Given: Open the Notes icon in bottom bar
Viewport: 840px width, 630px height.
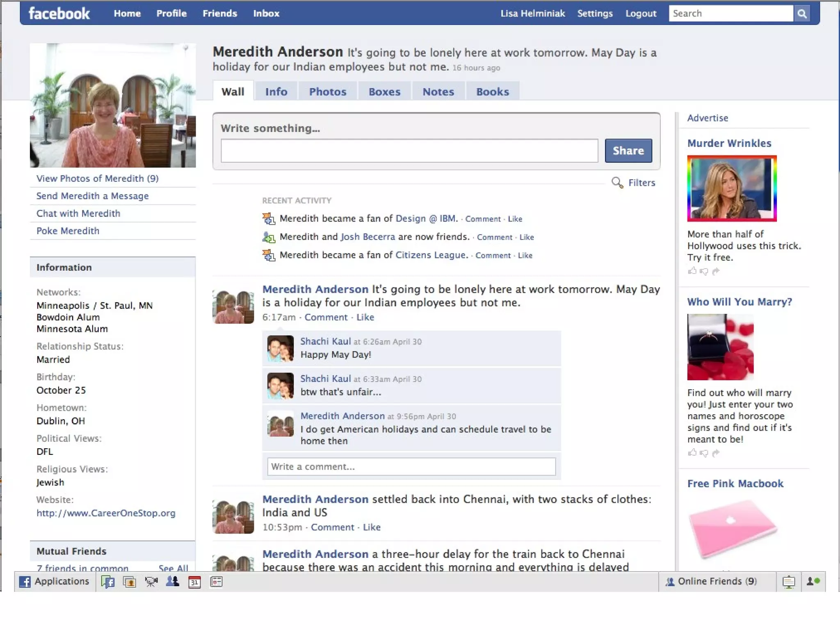Looking at the screenshot, I should tap(216, 582).
